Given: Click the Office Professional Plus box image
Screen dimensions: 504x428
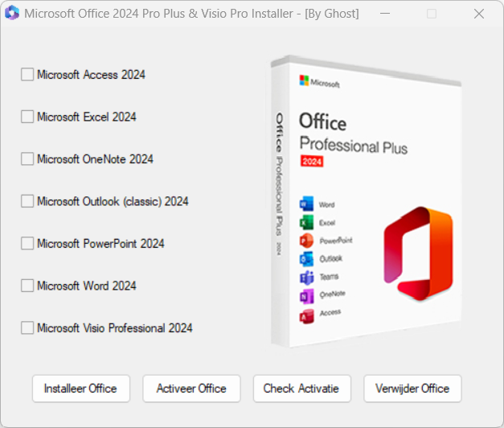Looking at the screenshot, I should click(x=366, y=202).
